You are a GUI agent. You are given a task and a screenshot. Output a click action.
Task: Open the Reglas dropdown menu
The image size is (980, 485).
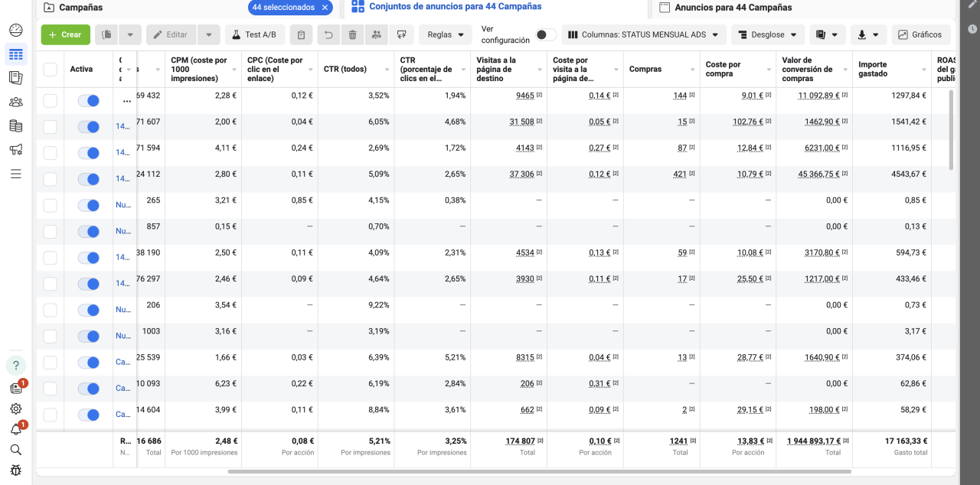click(446, 35)
